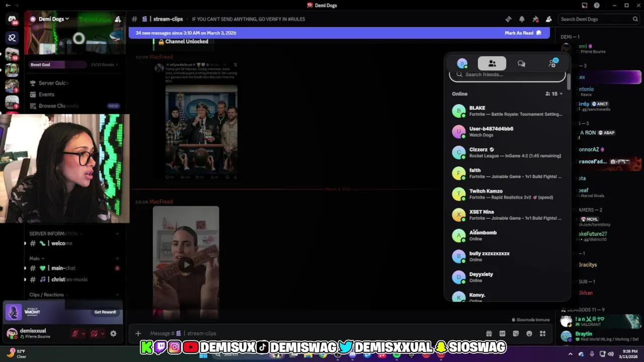The width and height of the screenshot is (644, 362).
Task: Open User Settings gear icon
Action: pyautogui.click(x=113, y=333)
